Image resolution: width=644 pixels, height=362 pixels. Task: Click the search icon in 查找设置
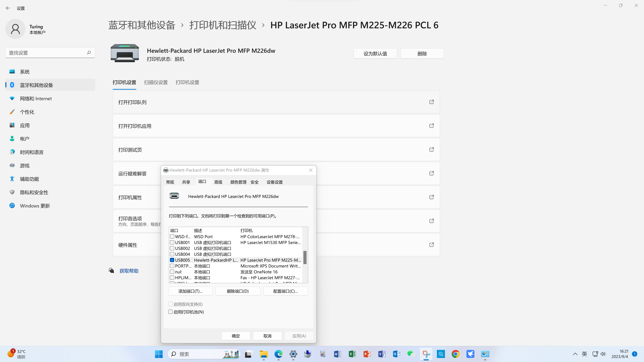(89, 52)
